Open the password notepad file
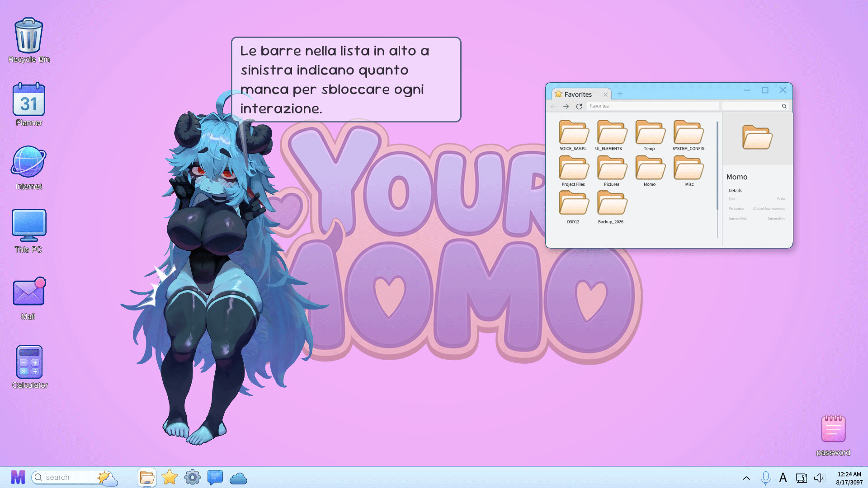Viewport: 868px width, 488px height. 833,435
